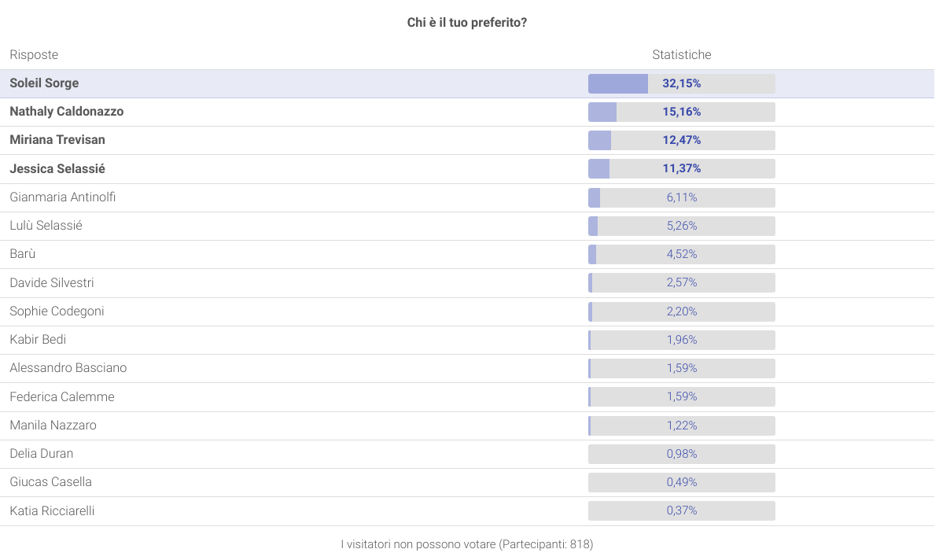Image resolution: width=939 pixels, height=560 pixels.
Task: Click the Statistiche column header
Action: point(681,55)
